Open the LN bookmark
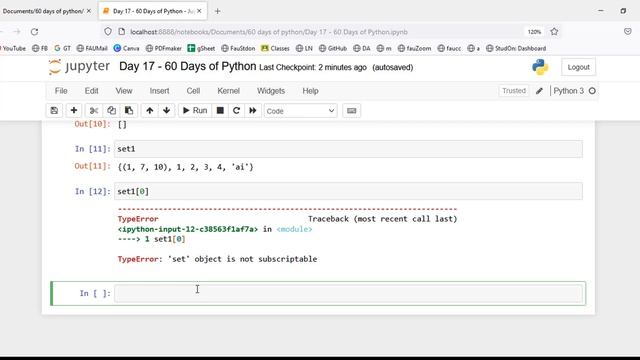This screenshot has width=640, height=360. click(304, 48)
